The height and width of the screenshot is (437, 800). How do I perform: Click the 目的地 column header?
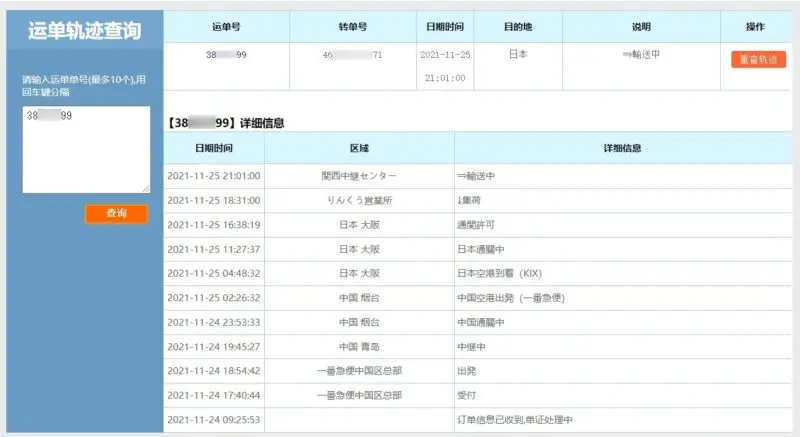click(517, 27)
